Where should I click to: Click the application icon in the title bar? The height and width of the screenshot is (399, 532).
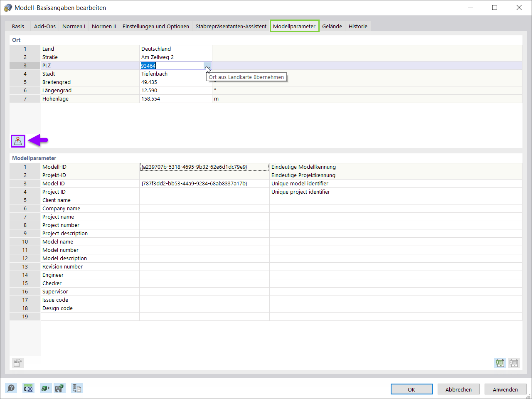tap(7, 7)
